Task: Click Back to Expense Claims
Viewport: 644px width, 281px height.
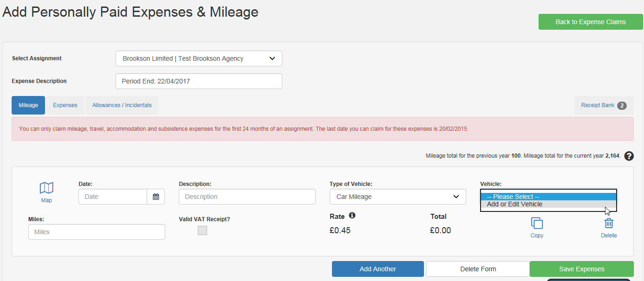Action: click(x=591, y=21)
